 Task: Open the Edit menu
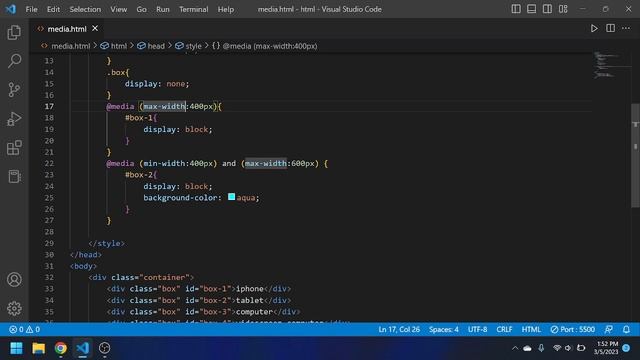(x=53, y=9)
